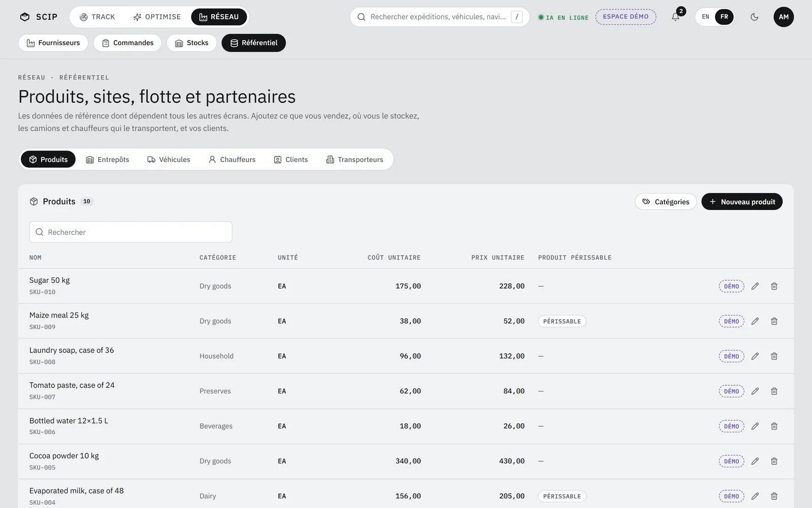Click the SCIP logo icon
The image size is (812, 508).
point(24,17)
